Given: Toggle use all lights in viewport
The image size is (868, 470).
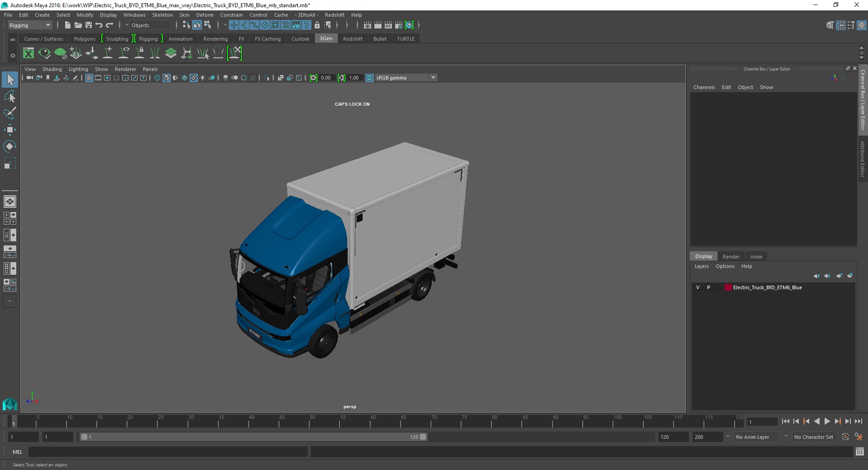Looking at the screenshot, I should [x=203, y=78].
